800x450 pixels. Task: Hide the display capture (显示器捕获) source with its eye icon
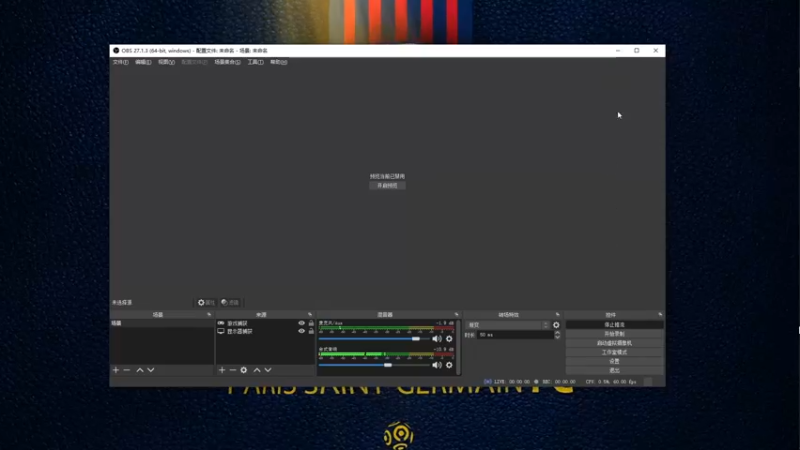click(302, 331)
